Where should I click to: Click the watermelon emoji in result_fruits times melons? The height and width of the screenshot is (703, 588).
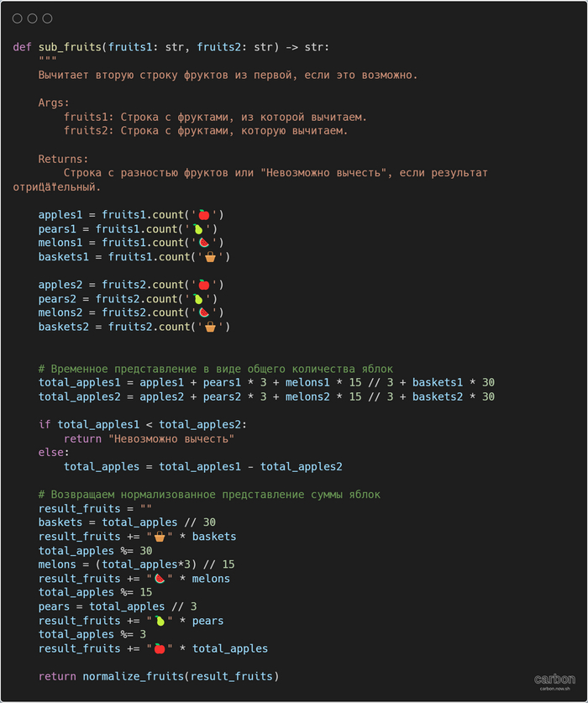pos(159,579)
